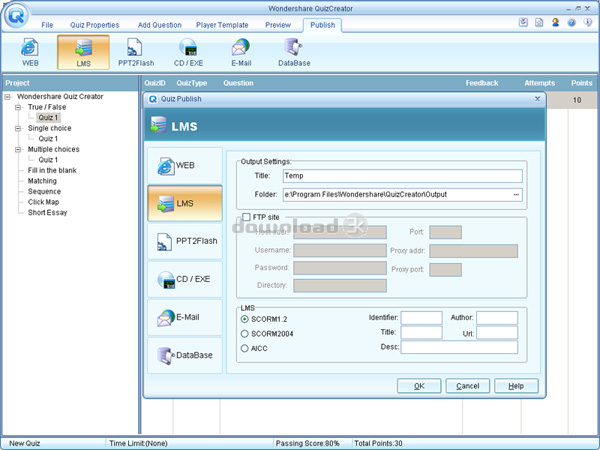
Task: Collapse the Single choice tree node
Action: pos(18,128)
